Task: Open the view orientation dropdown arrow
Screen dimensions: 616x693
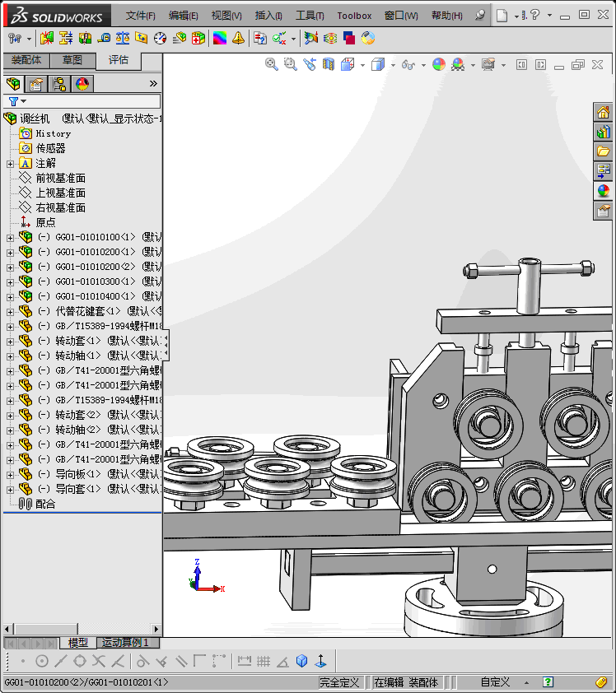Action: coord(363,65)
